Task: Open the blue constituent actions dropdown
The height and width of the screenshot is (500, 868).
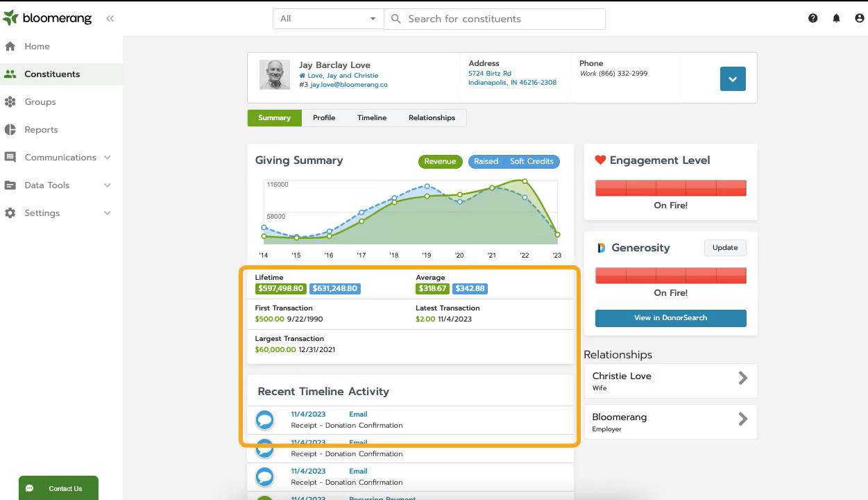Action: tap(733, 78)
